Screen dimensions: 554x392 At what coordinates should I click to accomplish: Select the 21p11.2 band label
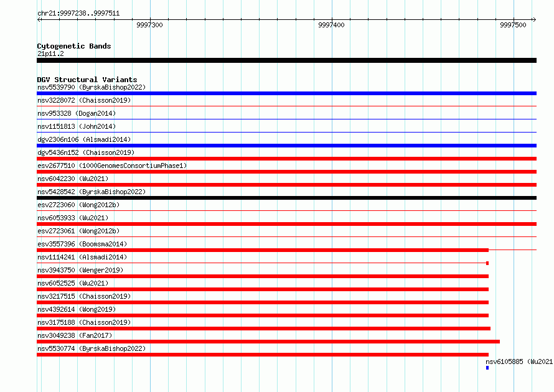coord(50,54)
